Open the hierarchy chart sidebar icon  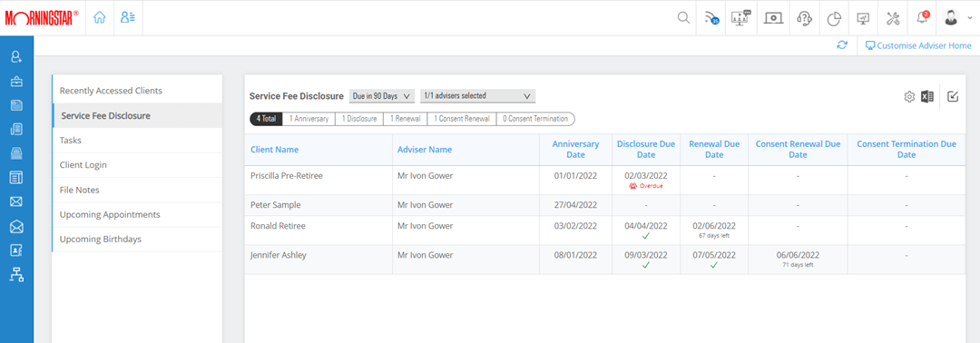[x=16, y=274]
